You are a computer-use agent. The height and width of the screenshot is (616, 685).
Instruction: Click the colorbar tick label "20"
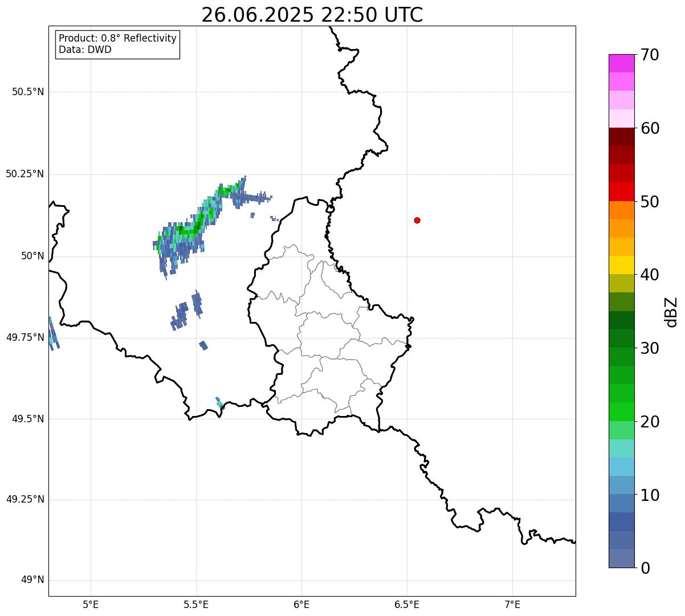650,422
